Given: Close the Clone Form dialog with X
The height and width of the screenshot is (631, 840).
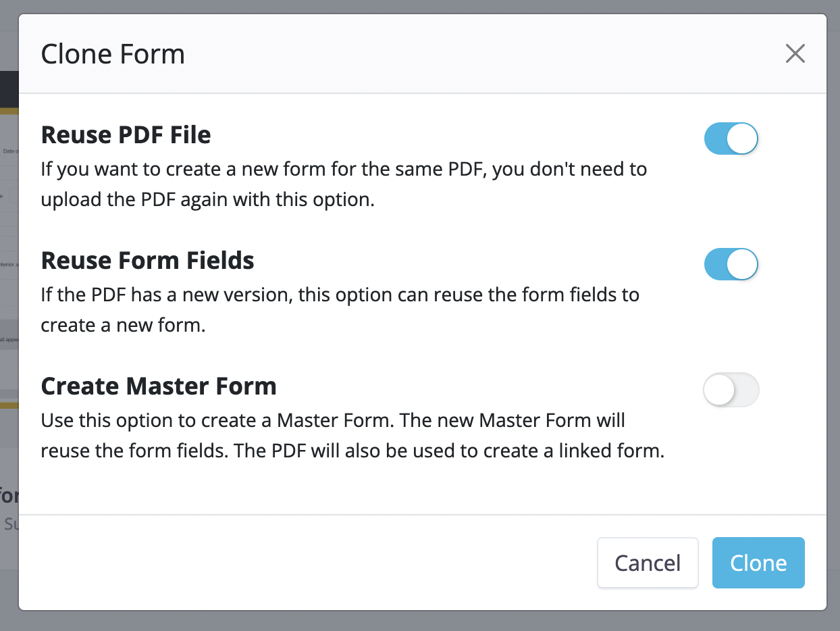Looking at the screenshot, I should click(x=795, y=54).
